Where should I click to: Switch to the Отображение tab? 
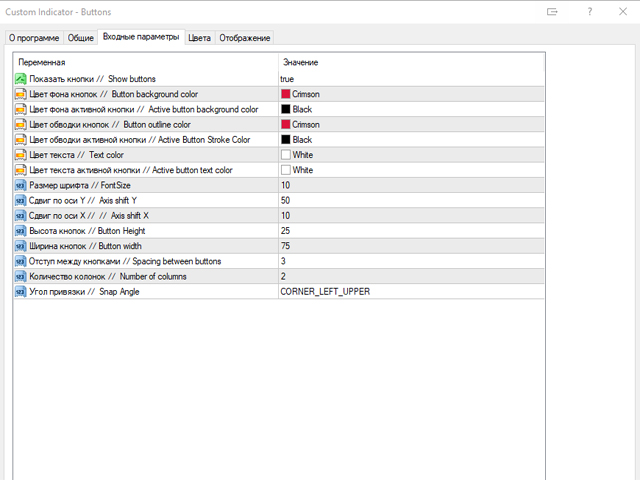244,38
